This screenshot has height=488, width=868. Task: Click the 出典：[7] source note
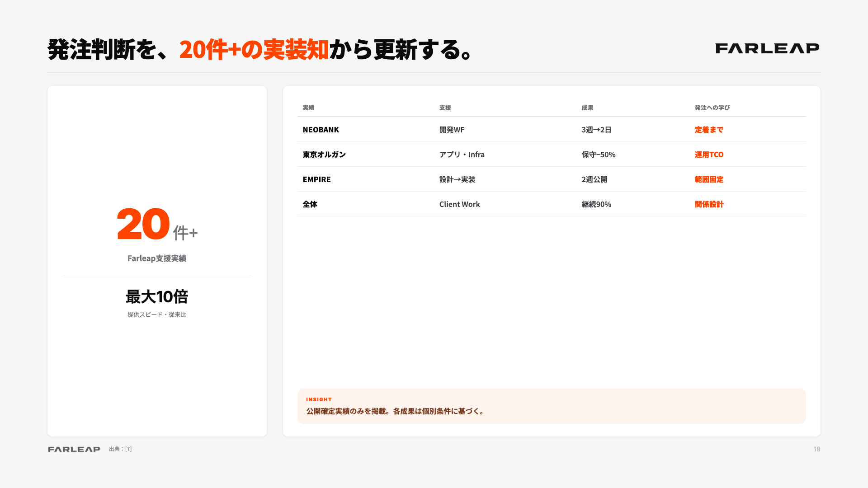pyautogui.click(x=120, y=449)
